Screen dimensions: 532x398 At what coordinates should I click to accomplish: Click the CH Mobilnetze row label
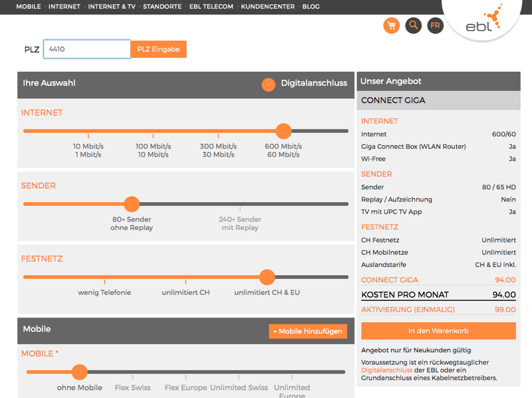click(x=385, y=252)
